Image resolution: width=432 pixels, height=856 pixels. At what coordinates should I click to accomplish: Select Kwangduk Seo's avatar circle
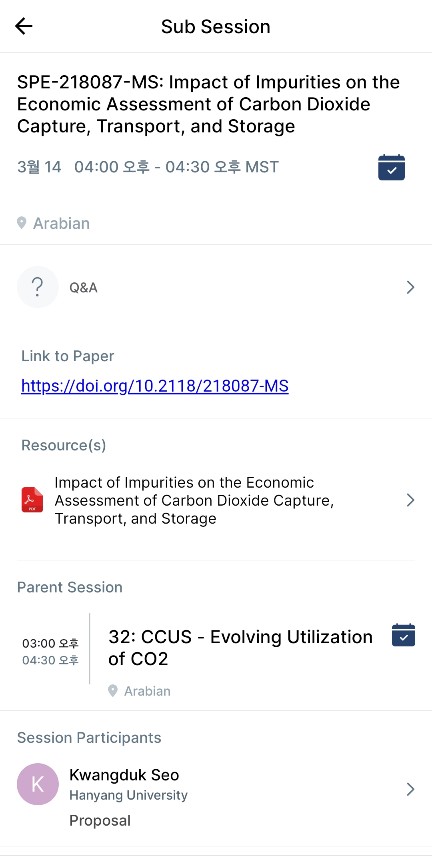click(38, 784)
